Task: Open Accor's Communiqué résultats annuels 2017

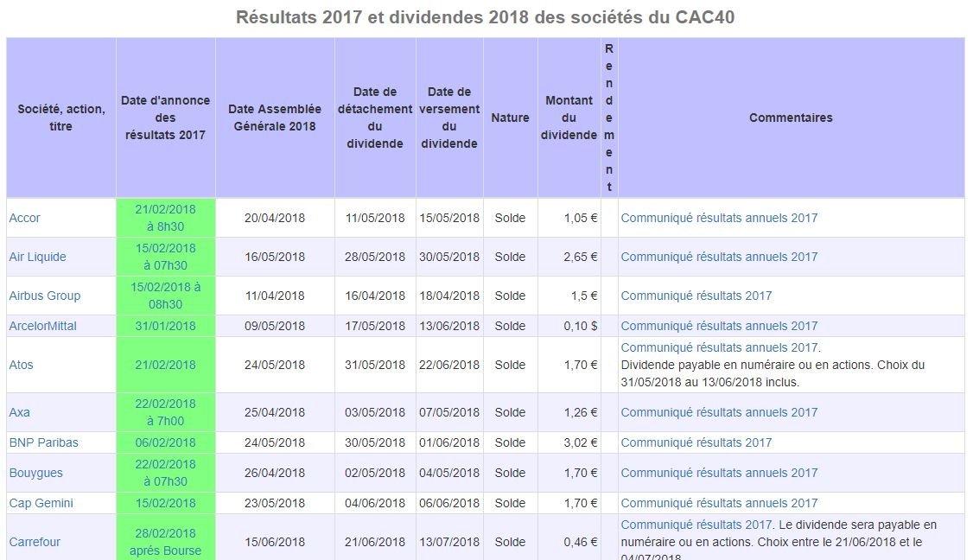Action: (x=719, y=218)
